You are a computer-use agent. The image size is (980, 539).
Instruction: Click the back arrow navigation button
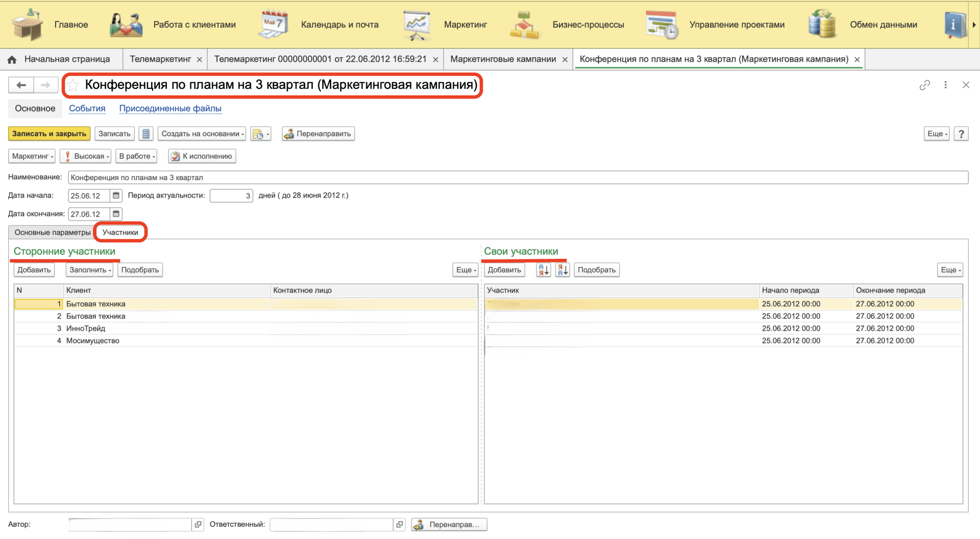[21, 85]
